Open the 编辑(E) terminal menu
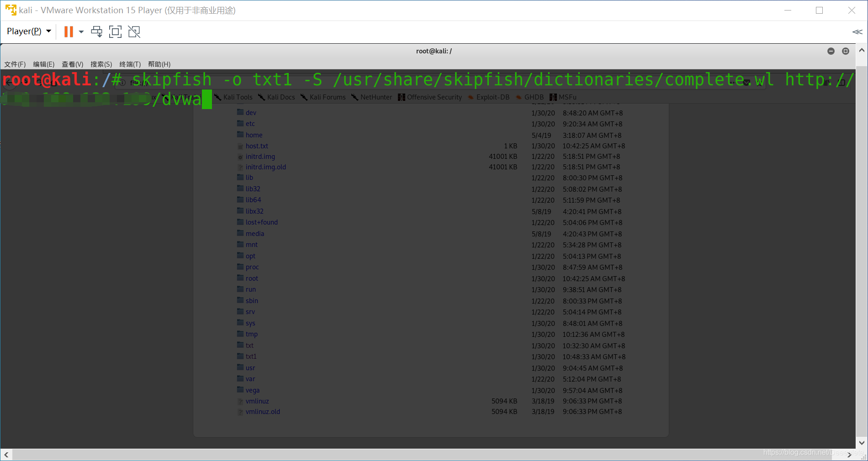Image resolution: width=868 pixels, height=461 pixels. pos(44,64)
